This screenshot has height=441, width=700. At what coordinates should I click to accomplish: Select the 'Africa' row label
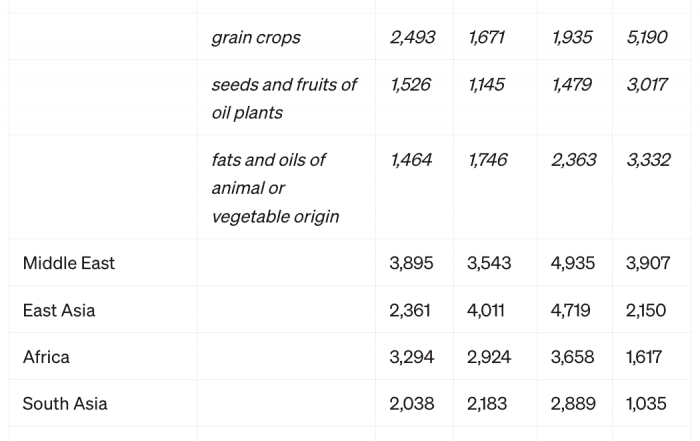coord(46,357)
